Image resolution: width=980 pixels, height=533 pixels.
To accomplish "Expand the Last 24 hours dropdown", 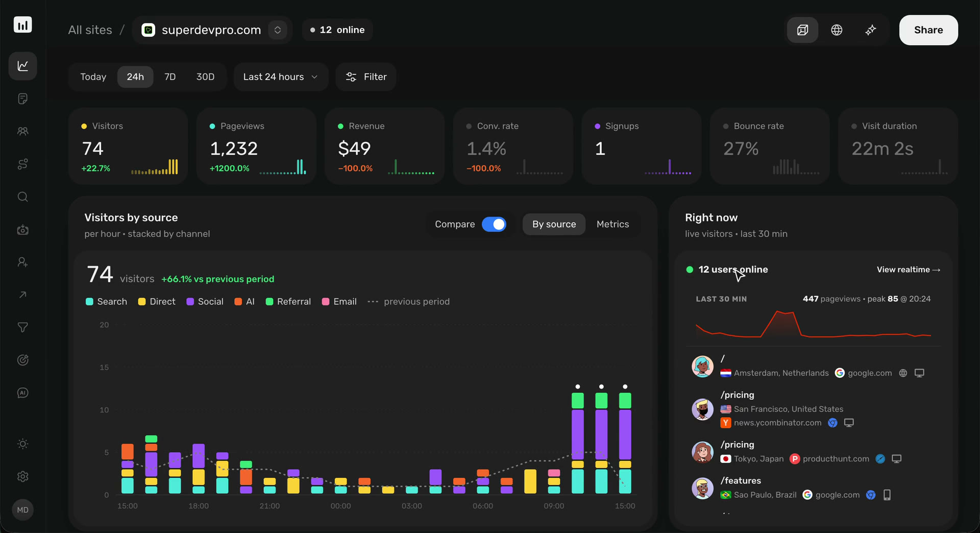I will (x=281, y=77).
